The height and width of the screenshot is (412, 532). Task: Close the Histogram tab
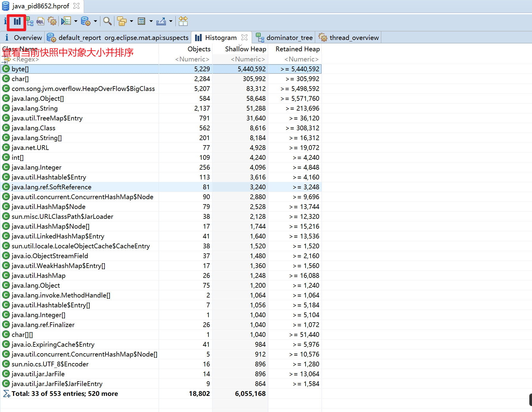pos(245,38)
